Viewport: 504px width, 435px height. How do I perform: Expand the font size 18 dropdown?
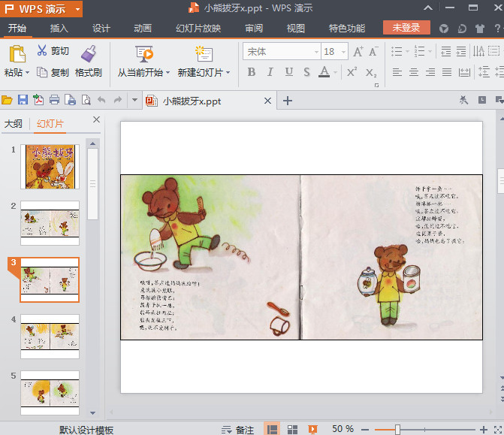click(344, 52)
